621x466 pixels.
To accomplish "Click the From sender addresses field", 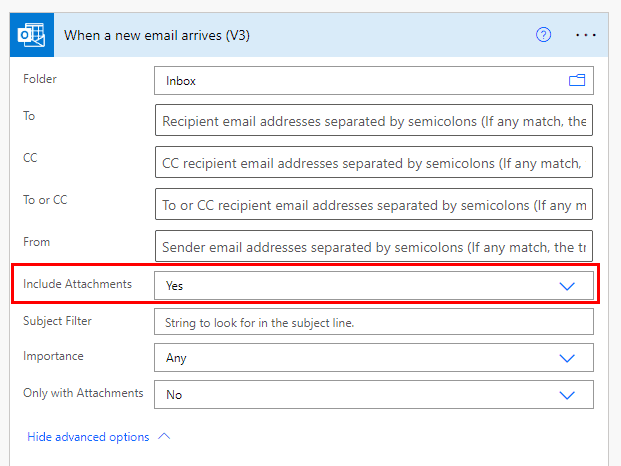I will tap(374, 246).
